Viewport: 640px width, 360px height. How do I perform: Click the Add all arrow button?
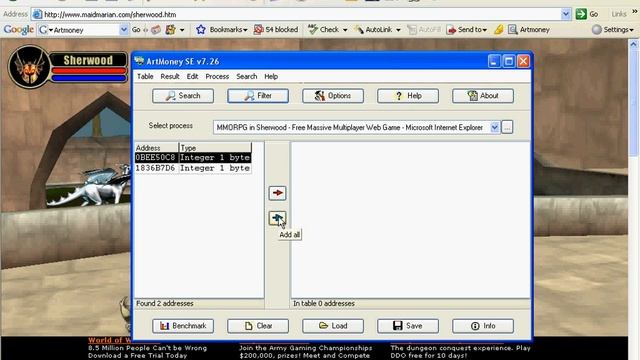click(x=277, y=218)
